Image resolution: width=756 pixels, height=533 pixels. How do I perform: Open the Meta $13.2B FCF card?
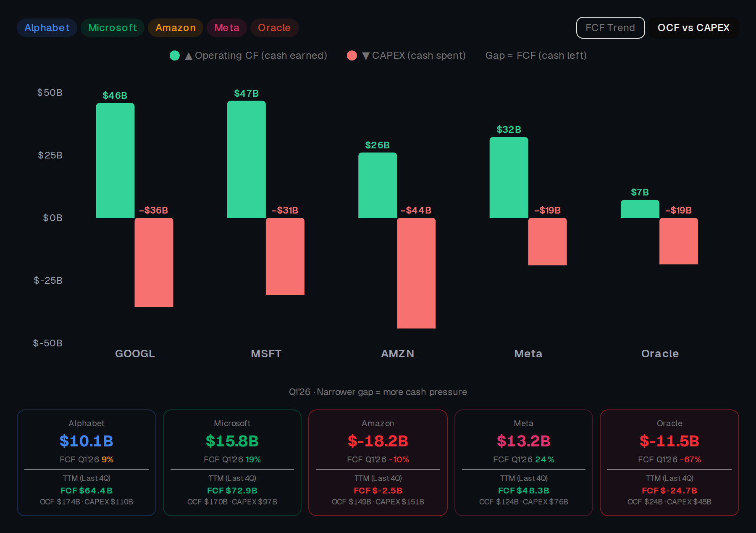pos(524,463)
